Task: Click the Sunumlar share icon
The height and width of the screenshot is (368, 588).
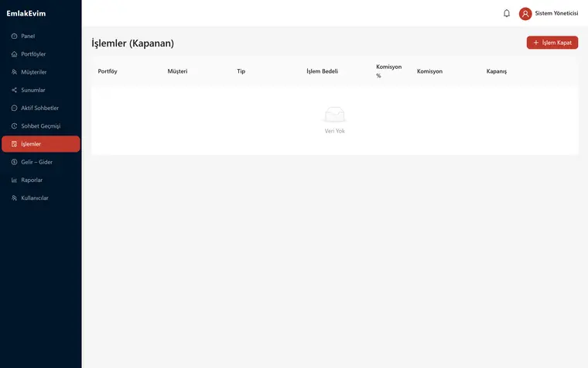Action: (x=14, y=90)
